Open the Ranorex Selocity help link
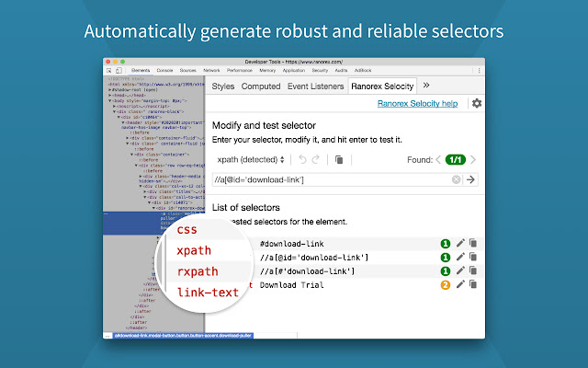Image resolution: width=588 pixels, height=368 pixels. point(417,104)
